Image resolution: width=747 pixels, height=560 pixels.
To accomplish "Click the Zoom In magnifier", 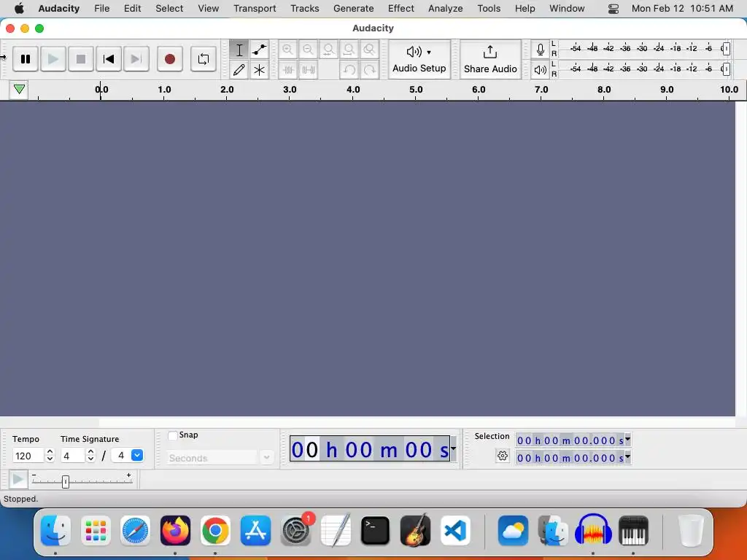I will (x=287, y=50).
